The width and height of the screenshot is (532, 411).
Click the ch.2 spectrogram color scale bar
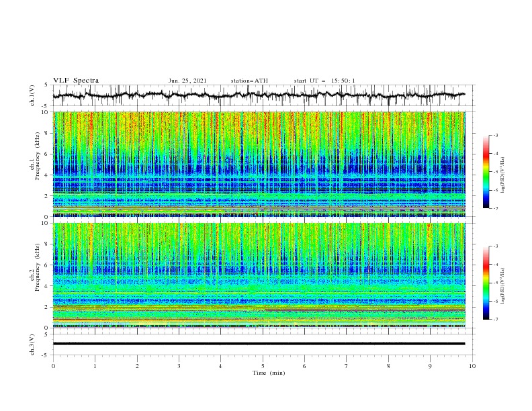486,283
